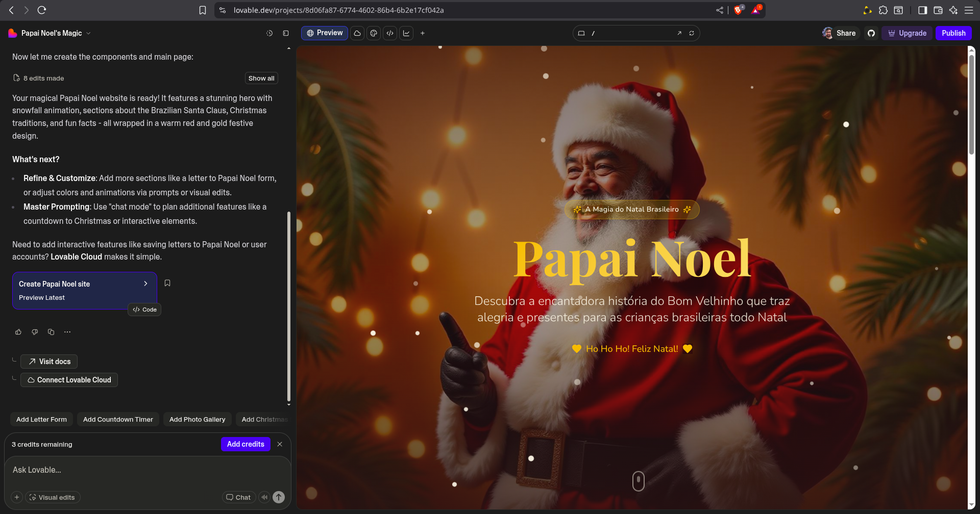
Task: Open the version history clock icon
Action: [269, 33]
